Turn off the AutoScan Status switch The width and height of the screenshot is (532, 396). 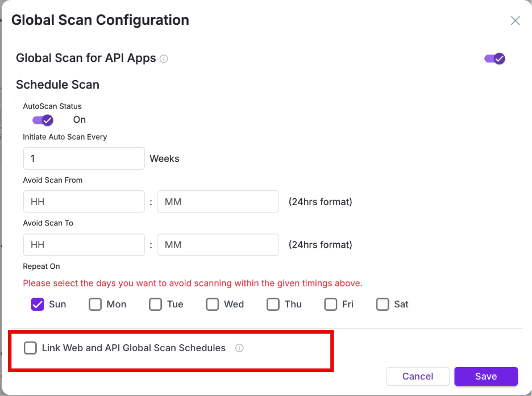43,120
